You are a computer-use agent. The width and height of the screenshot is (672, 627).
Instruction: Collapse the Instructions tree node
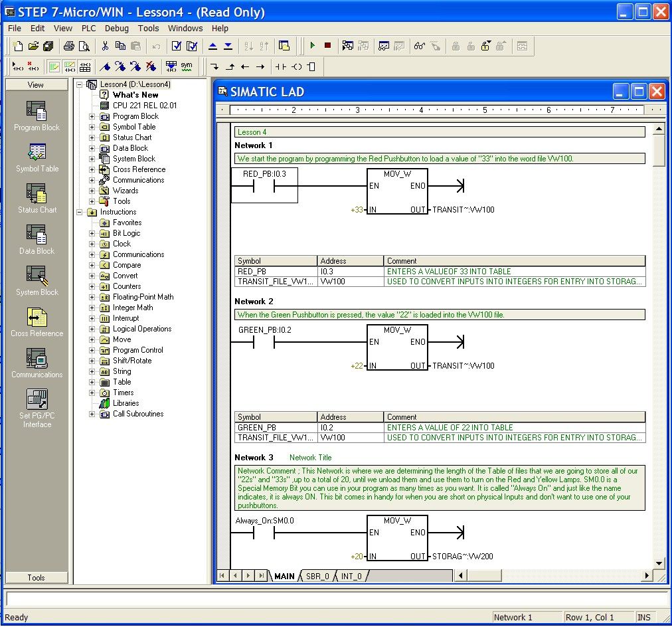80,212
